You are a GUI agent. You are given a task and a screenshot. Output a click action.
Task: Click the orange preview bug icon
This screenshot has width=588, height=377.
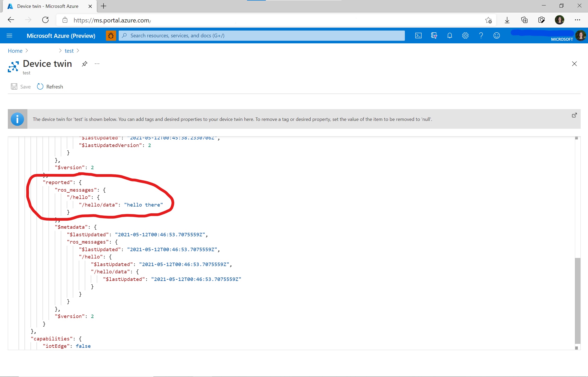(x=111, y=36)
